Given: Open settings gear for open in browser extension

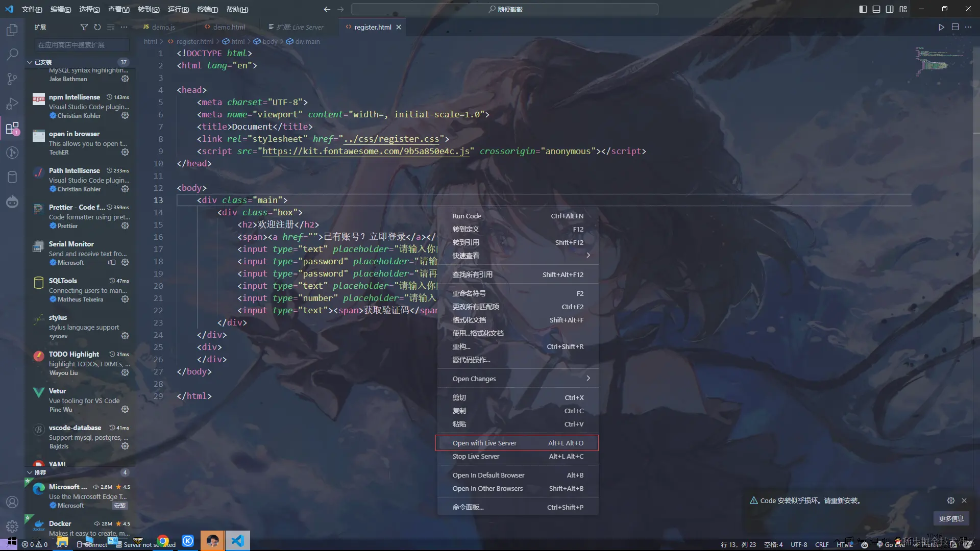Looking at the screenshot, I should click(125, 153).
